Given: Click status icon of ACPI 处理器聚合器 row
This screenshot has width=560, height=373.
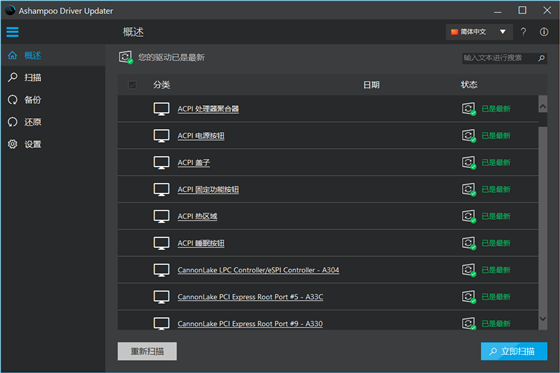Looking at the screenshot, I should (469, 109).
